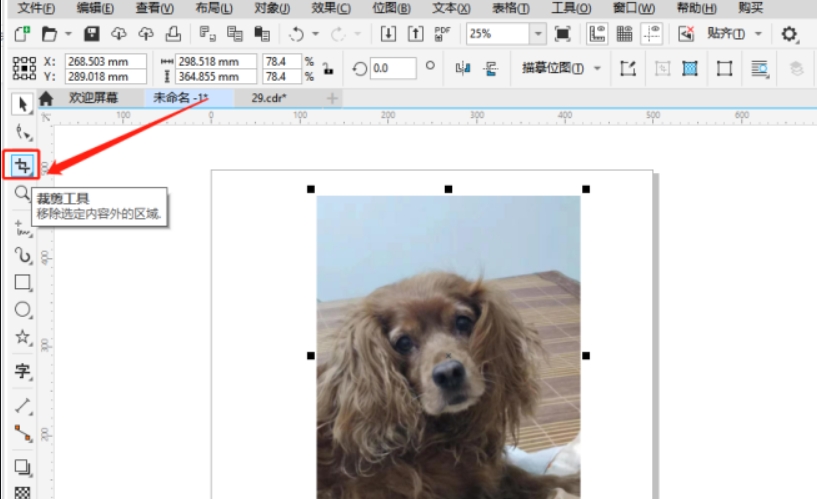The width and height of the screenshot is (817, 499).
Task: Select the Zoom magnifier tool
Action: click(22, 193)
